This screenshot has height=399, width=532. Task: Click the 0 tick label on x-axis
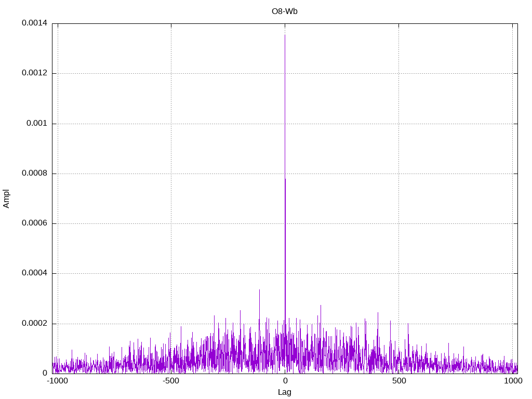285,381
